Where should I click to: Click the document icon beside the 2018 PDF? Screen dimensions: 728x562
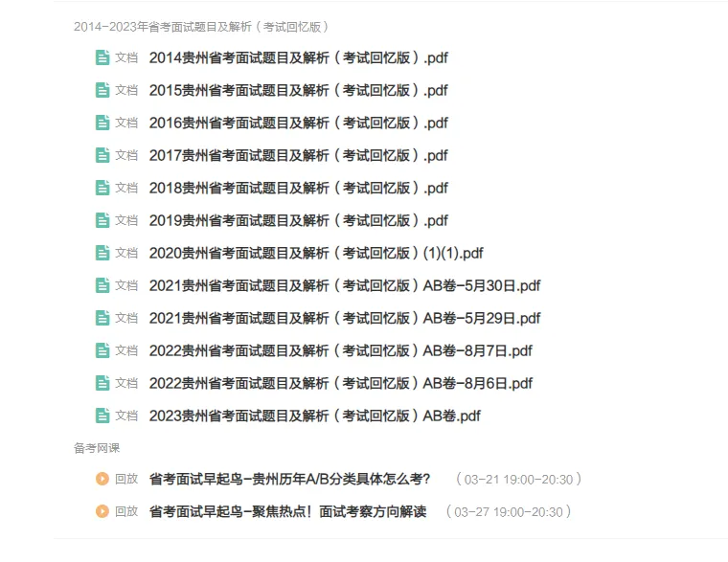pyautogui.click(x=102, y=188)
